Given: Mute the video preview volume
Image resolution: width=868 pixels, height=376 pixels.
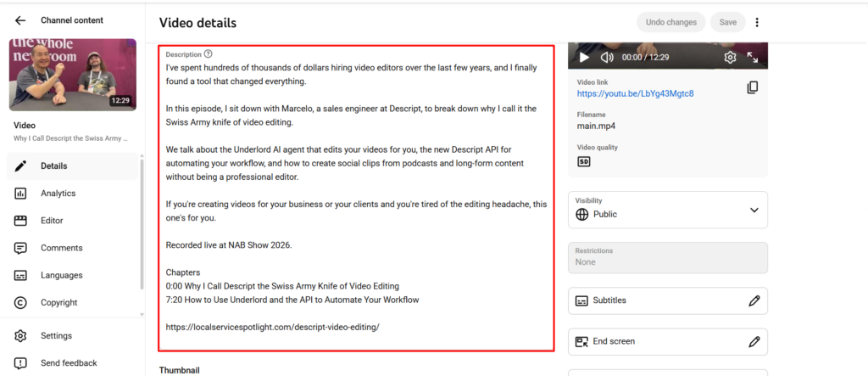Looking at the screenshot, I should click(607, 57).
